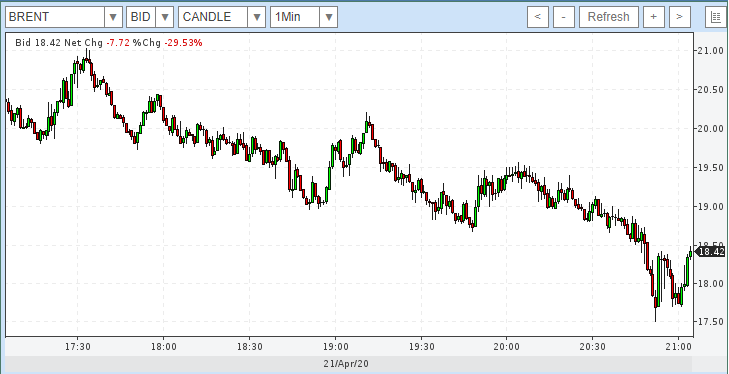The height and width of the screenshot is (374, 729).
Task: Zoom in with the plus button
Action: (x=654, y=17)
